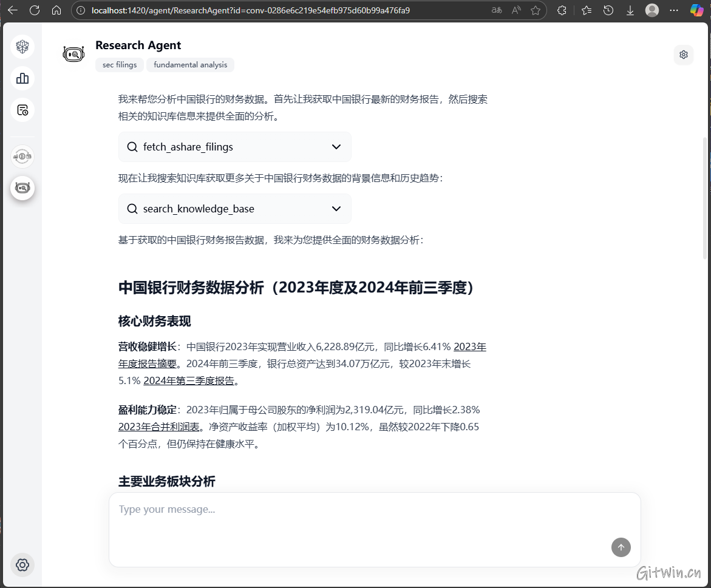Open the bar chart view in sidebar
711x588 pixels.
(x=22, y=78)
